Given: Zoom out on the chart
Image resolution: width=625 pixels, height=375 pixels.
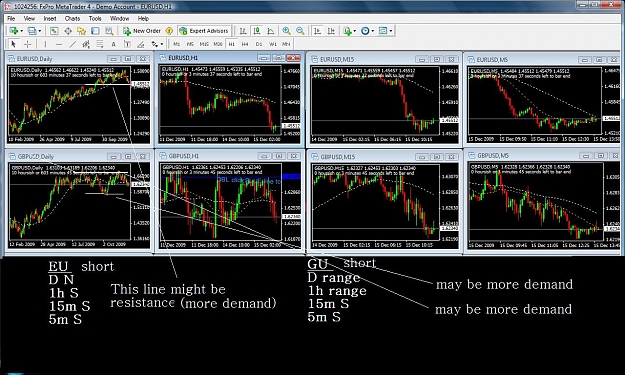Looking at the screenshot, I should pos(300,31).
